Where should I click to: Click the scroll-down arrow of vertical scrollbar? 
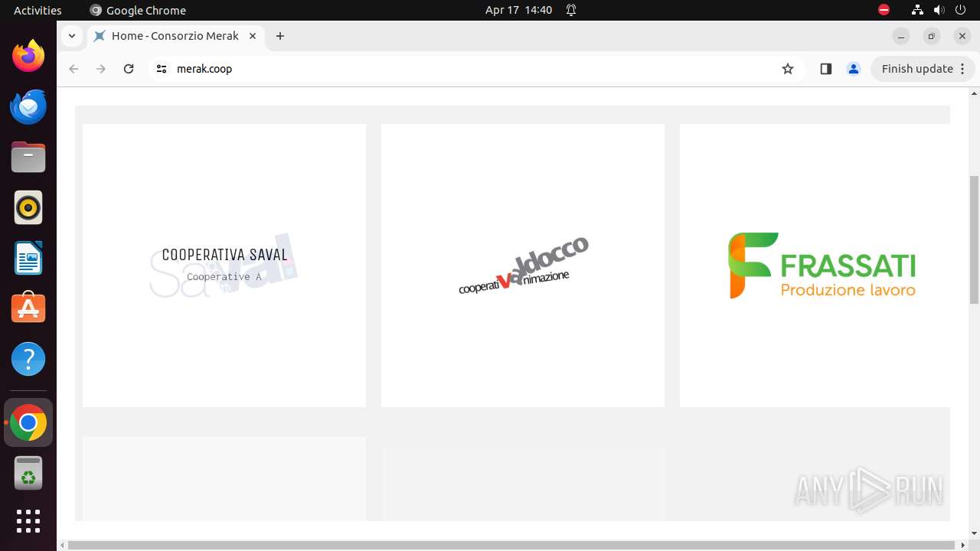[974, 533]
